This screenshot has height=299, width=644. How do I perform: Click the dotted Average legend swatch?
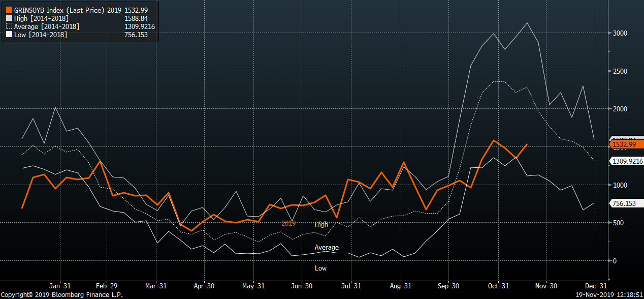(9, 26)
